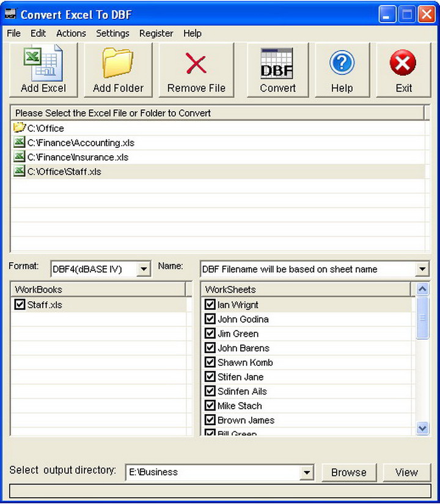Click the View button
440x504 pixels.
406,472
